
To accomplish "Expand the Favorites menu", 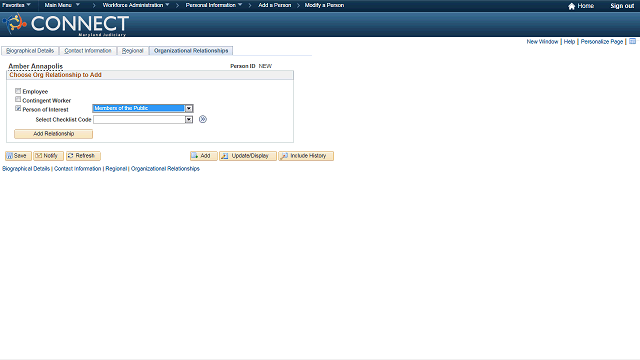I will pos(17,5).
